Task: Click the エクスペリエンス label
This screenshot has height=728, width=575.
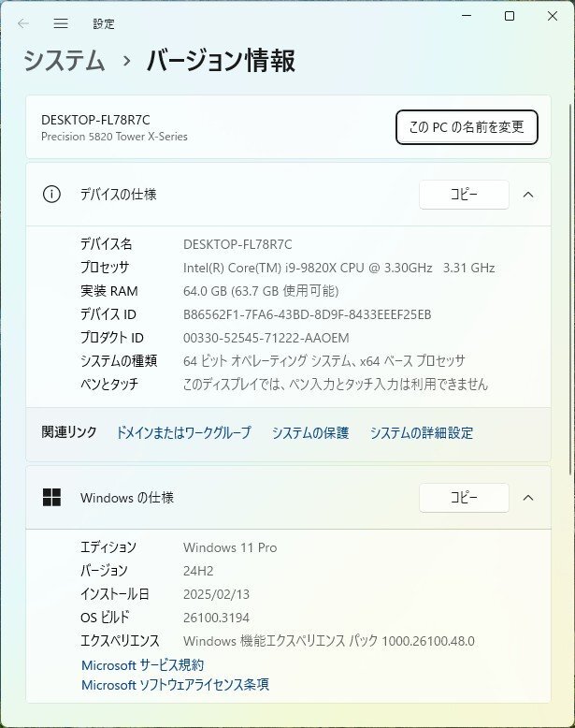Action: point(120,641)
